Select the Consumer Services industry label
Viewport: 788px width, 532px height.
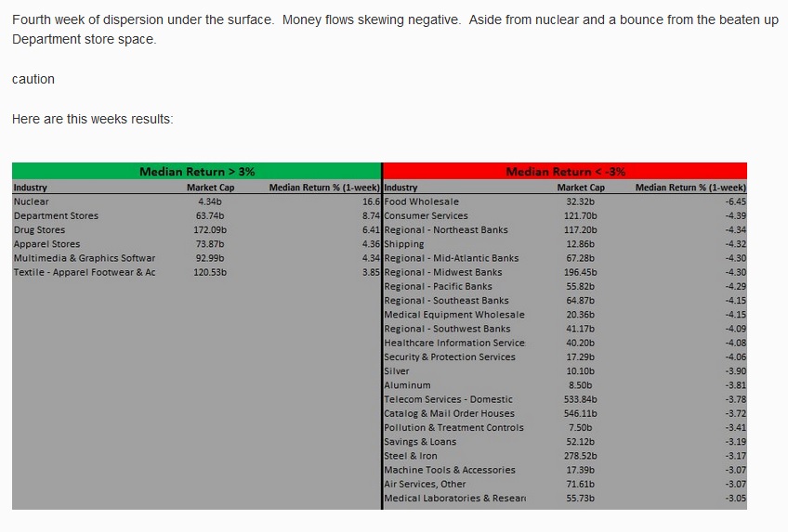point(427,215)
